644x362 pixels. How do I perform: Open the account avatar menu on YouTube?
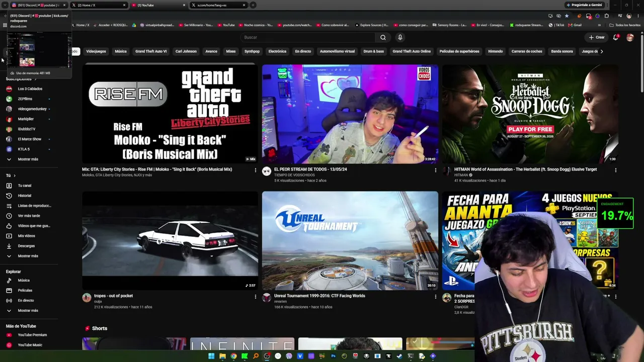630,37
